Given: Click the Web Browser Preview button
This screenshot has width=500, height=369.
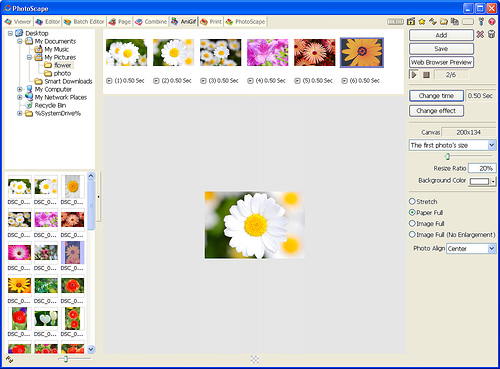Looking at the screenshot, I should [441, 62].
